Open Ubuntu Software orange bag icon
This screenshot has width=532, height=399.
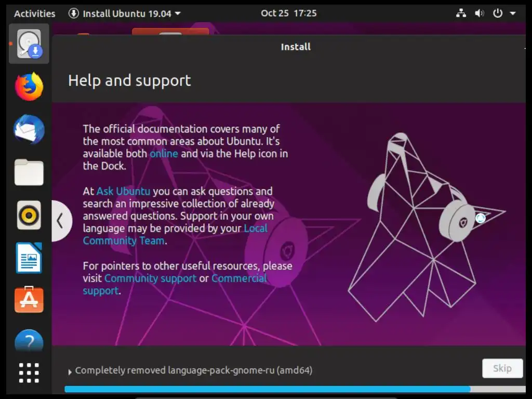click(29, 300)
